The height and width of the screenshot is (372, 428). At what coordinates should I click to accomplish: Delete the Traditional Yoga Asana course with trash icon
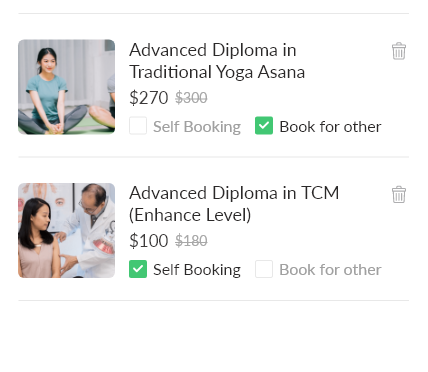(399, 51)
